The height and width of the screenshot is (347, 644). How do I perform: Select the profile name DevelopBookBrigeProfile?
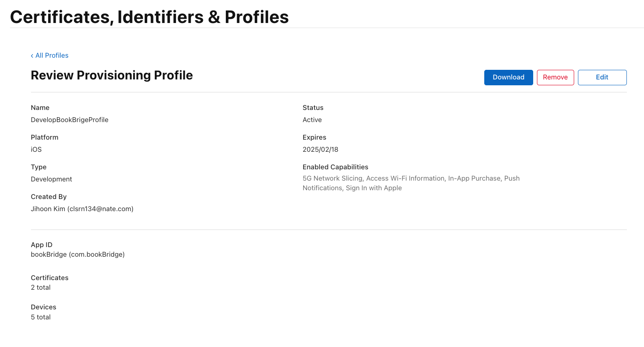(x=69, y=120)
